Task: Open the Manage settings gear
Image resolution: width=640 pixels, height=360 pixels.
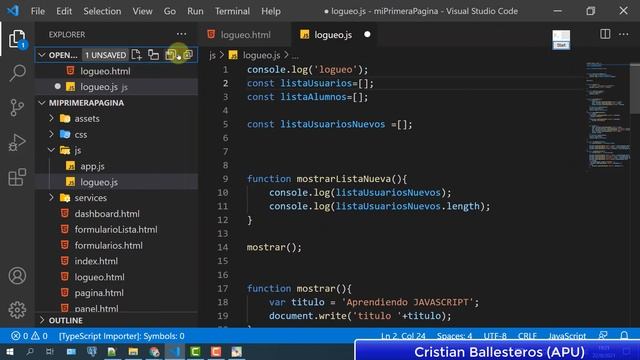Action: tap(17, 310)
